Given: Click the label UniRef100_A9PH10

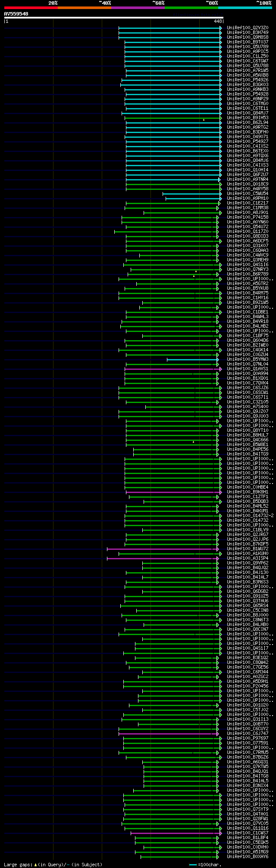Looking at the screenshot, I should click(248, 198).
